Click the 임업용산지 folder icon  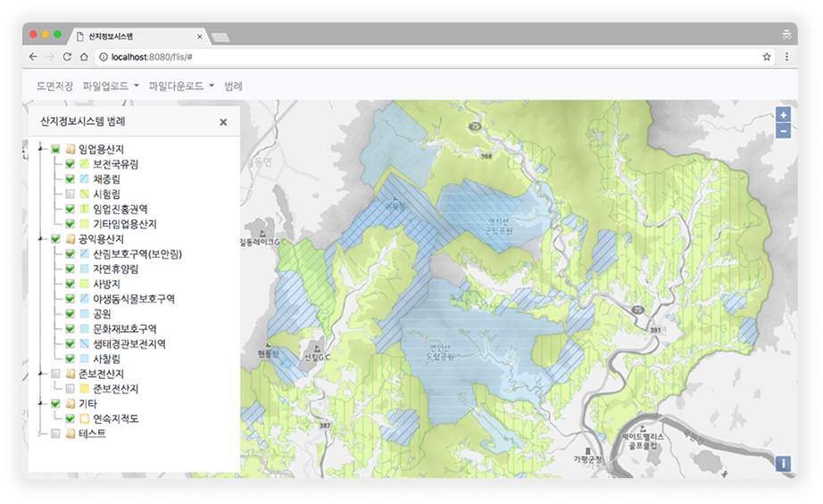coord(70,150)
